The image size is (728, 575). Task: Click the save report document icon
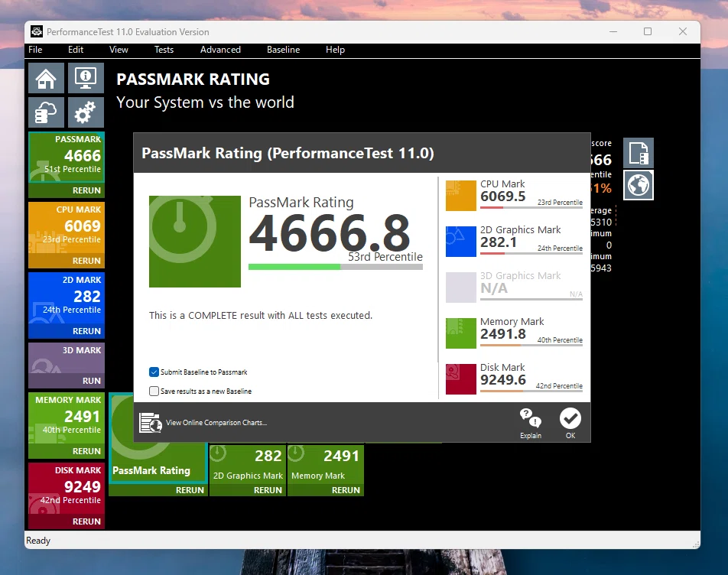(x=639, y=153)
